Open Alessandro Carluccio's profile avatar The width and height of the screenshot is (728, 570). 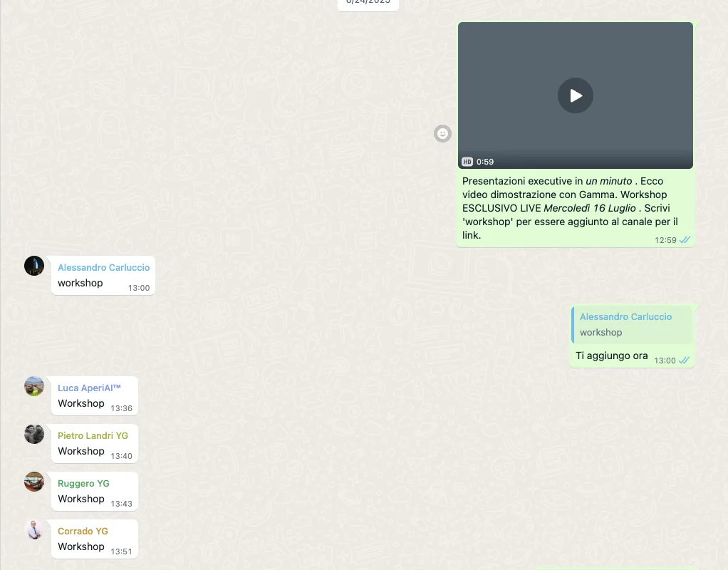pos(34,266)
